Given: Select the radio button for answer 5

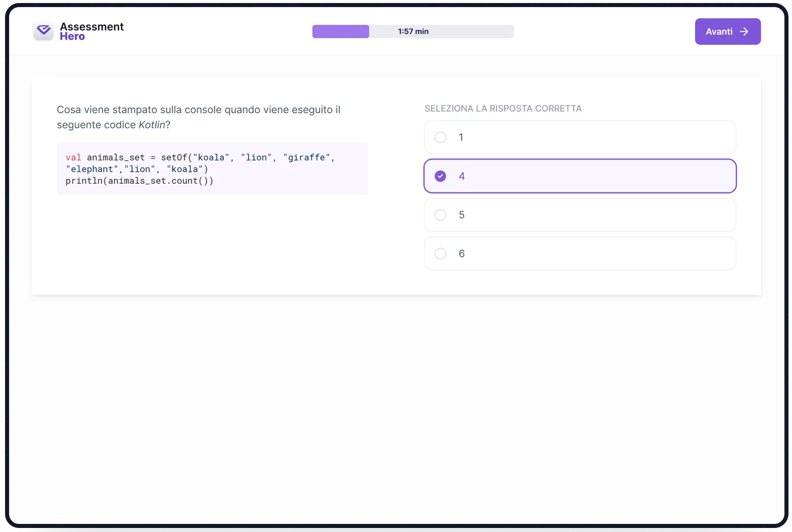Looking at the screenshot, I should [x=440, y=215].
